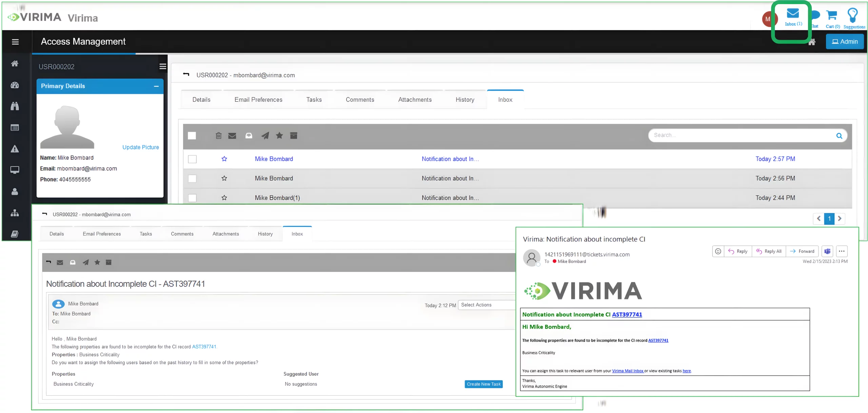
Task: Mark selected message as read with envelope icon
Action: click(232, 136)
